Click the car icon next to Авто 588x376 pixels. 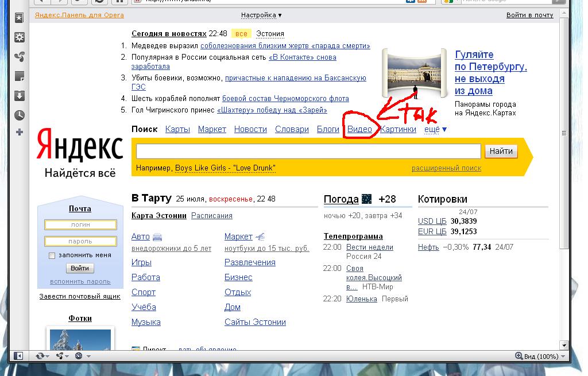(157, 237)
